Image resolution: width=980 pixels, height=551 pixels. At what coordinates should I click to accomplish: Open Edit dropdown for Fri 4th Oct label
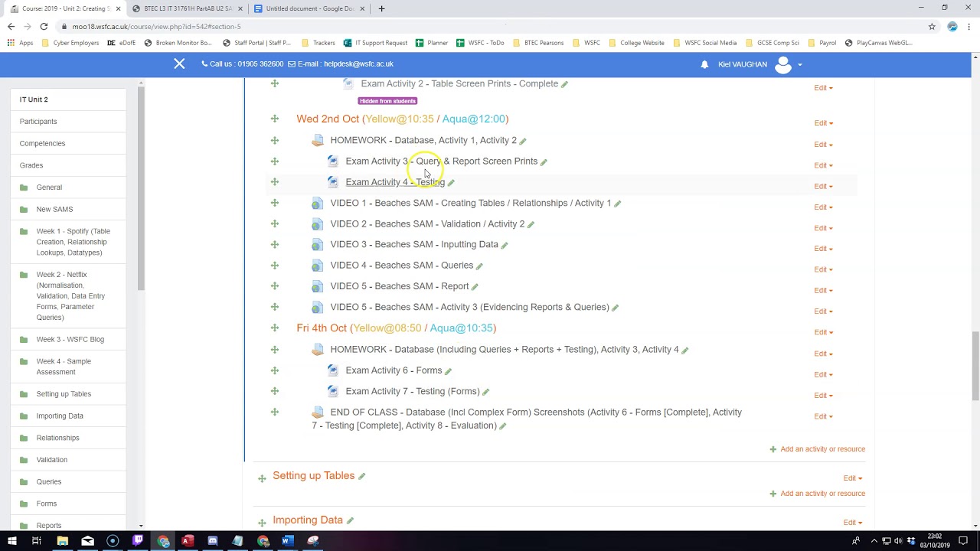point(823,332)
